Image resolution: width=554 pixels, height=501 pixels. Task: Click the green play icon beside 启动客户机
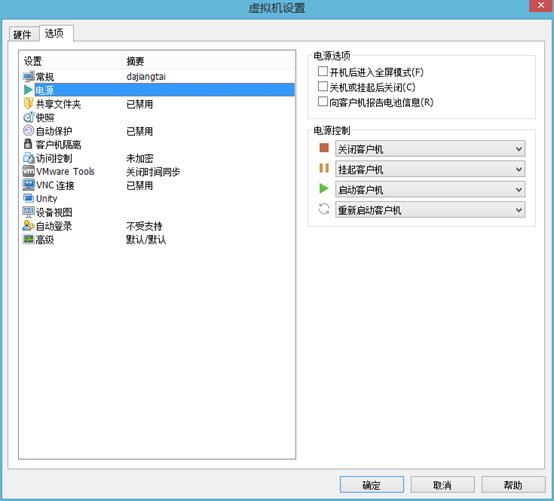click(324, 188)
